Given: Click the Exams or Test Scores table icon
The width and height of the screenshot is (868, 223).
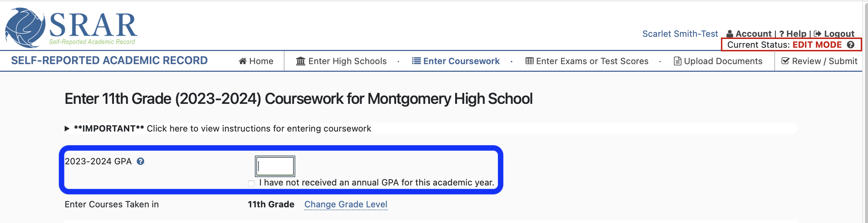Looking at the screenshot, I should (529, 61).
